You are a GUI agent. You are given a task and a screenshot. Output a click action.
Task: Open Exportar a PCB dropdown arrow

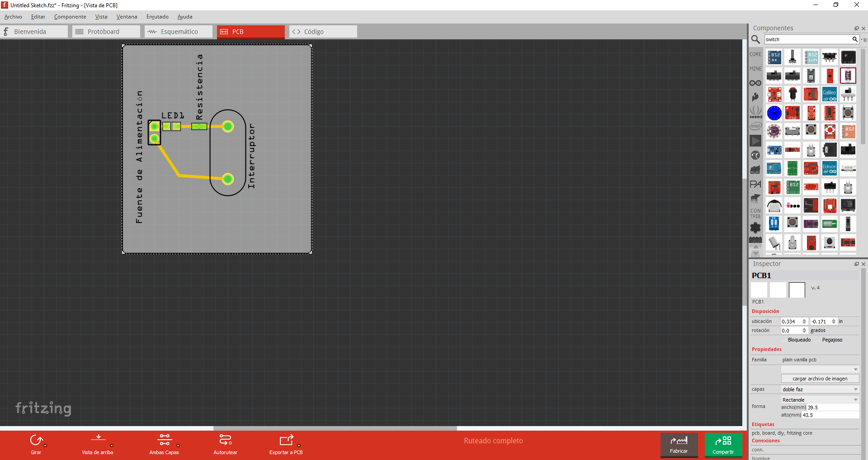coord(299,446)
